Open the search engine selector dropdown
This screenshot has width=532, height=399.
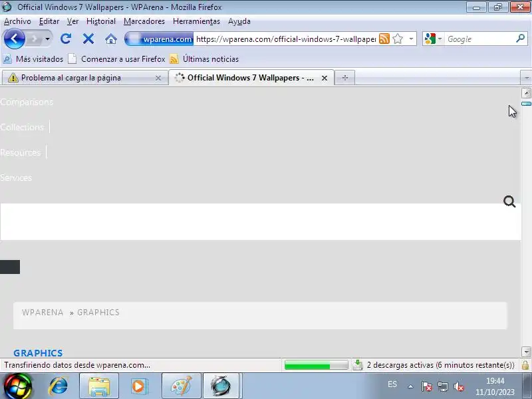pyautogui.click(x=434, y=39)
